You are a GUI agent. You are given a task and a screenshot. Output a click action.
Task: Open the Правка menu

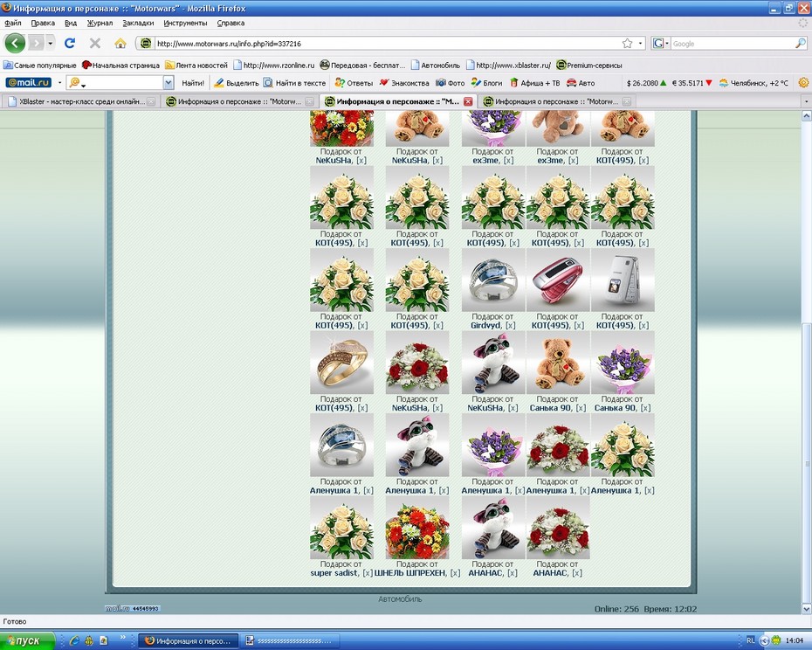43,23
